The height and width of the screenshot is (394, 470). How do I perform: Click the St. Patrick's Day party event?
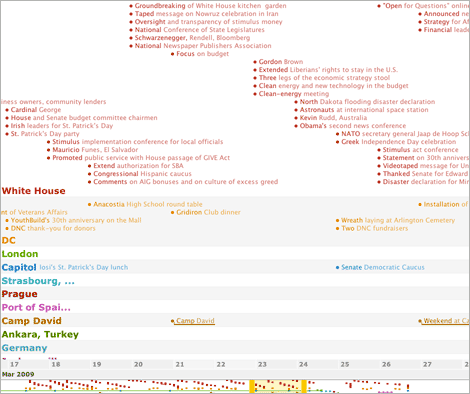coord(45,134)
